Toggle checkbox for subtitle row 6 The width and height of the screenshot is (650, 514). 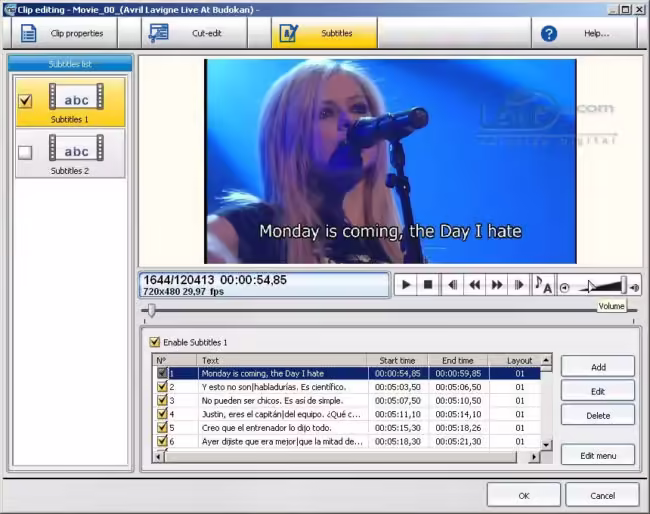(162, 441)
